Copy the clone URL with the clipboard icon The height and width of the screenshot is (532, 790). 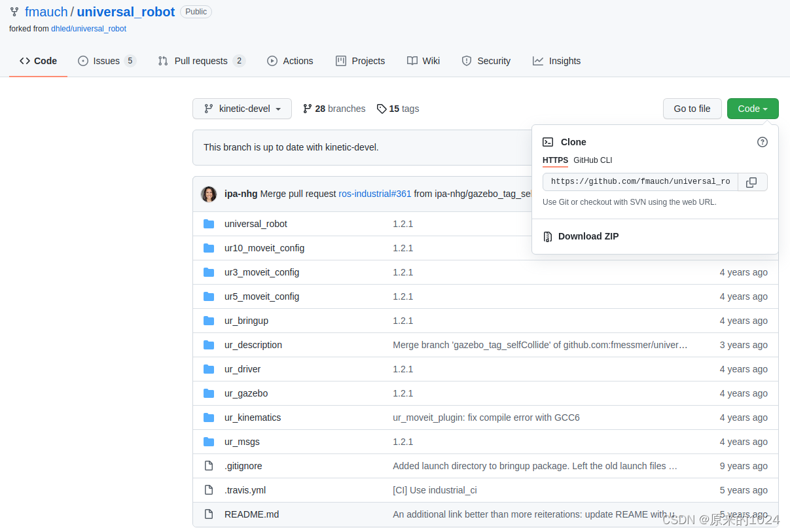click(752, 182)
